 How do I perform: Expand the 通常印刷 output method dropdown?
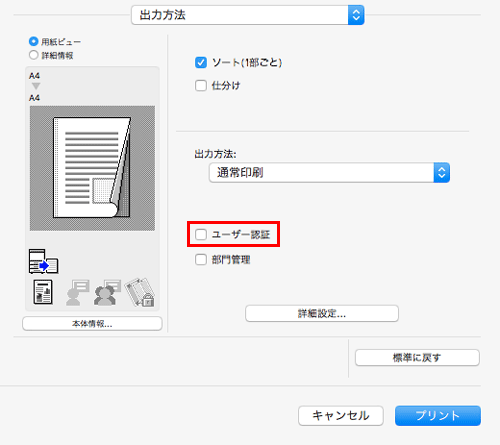[329, 173]
